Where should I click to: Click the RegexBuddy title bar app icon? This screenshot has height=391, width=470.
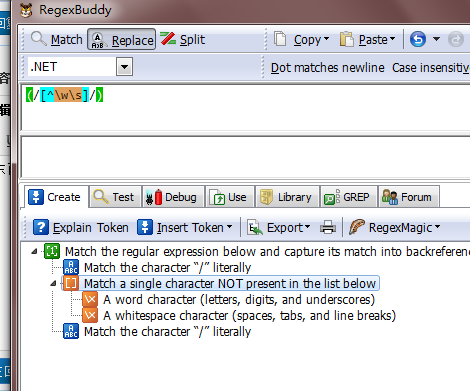point(26,10)
